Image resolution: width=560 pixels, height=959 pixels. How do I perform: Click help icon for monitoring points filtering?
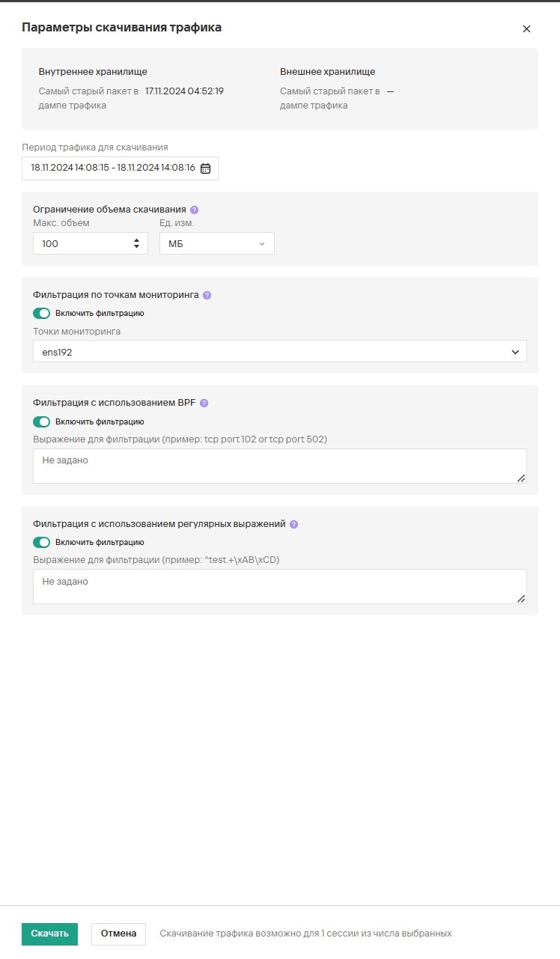click(207, 295)
